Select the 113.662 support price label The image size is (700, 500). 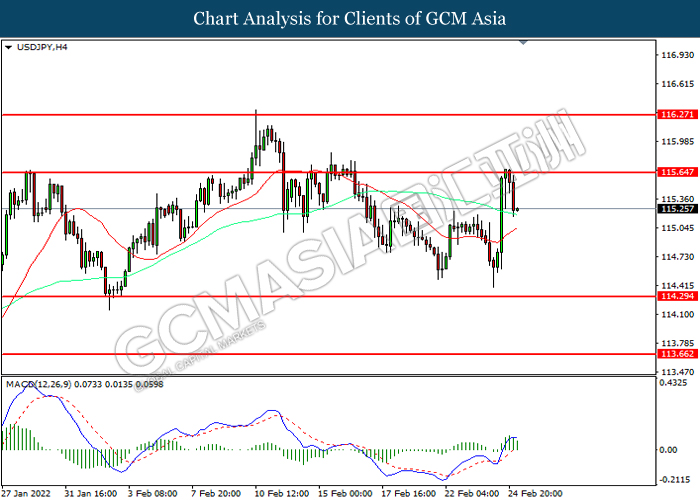(x=677, y=354)
